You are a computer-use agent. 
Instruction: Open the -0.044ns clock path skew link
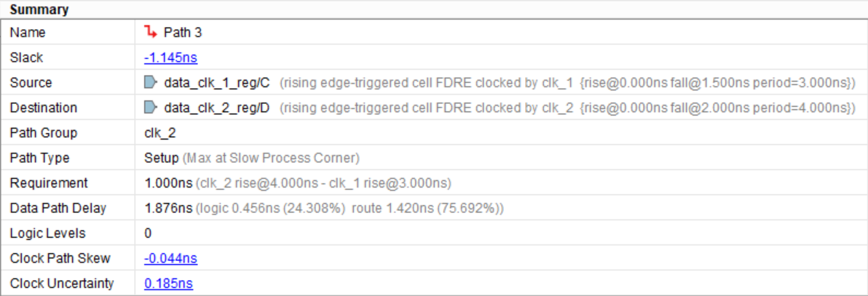tap(170, 258)
